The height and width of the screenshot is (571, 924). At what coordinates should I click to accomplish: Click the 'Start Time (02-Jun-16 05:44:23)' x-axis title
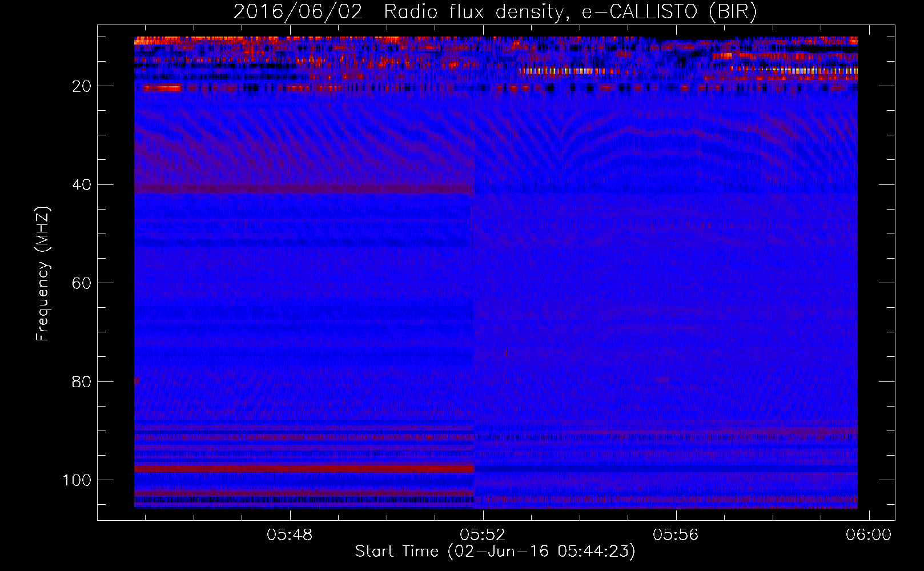point(495,552)
